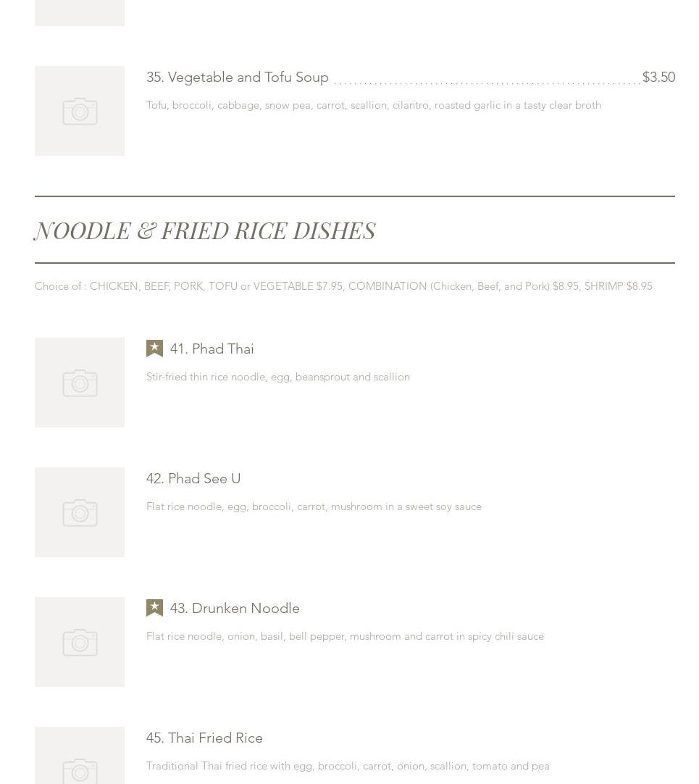The height and width of the screenshot is (784, 699).
Task: Select the 42. Phad See U dish
Action: point(193,478)
